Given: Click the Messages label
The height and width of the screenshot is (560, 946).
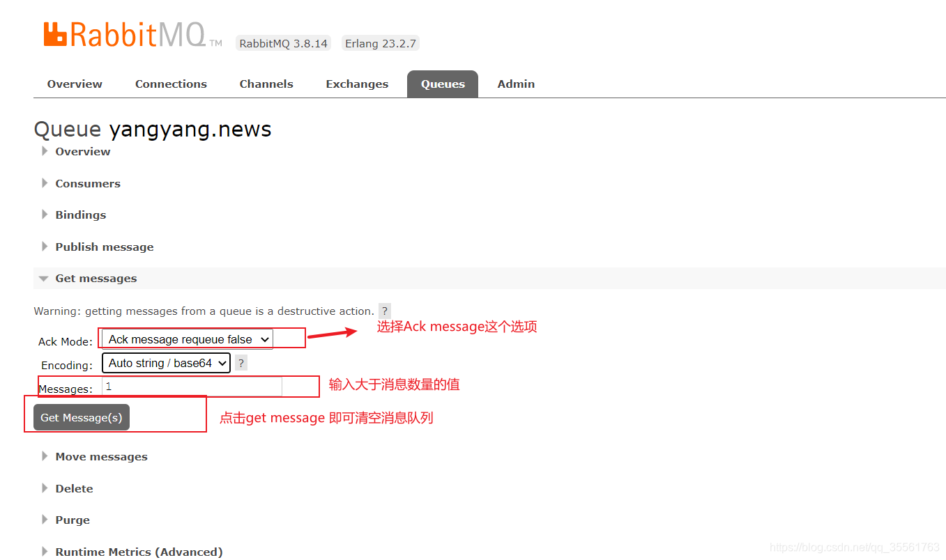Looking at the screenshot, I should (x=66, y=389).
